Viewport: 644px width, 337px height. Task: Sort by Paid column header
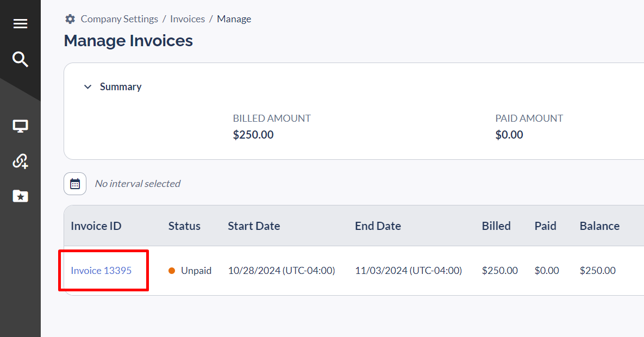[x=545, y=226]
